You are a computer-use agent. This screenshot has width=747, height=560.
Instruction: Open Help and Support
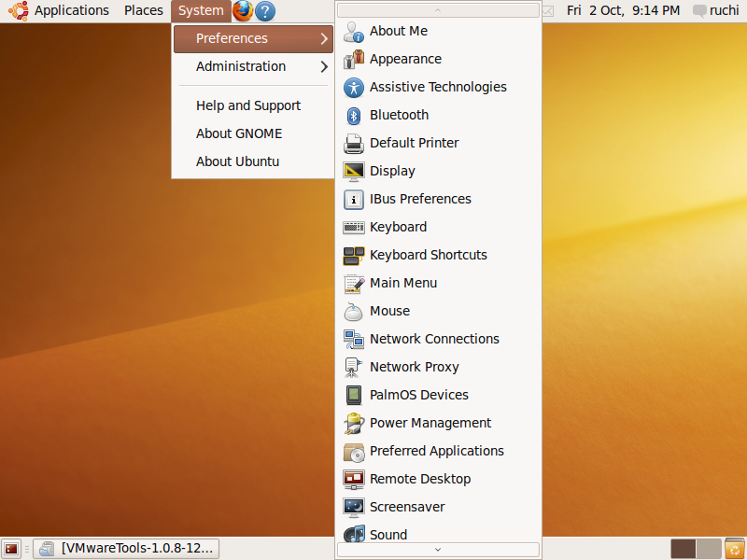click(248, 105)
